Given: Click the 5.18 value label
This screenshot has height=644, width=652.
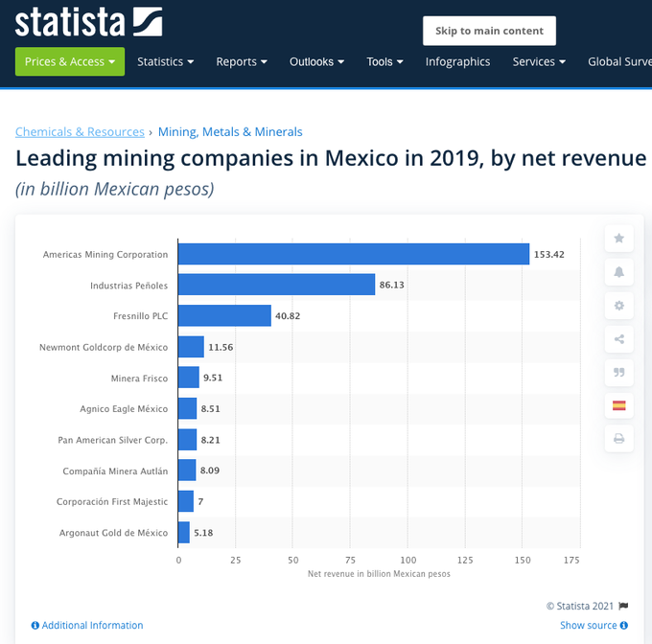Looking at the screenshot, I should click(x=203, y=533).
